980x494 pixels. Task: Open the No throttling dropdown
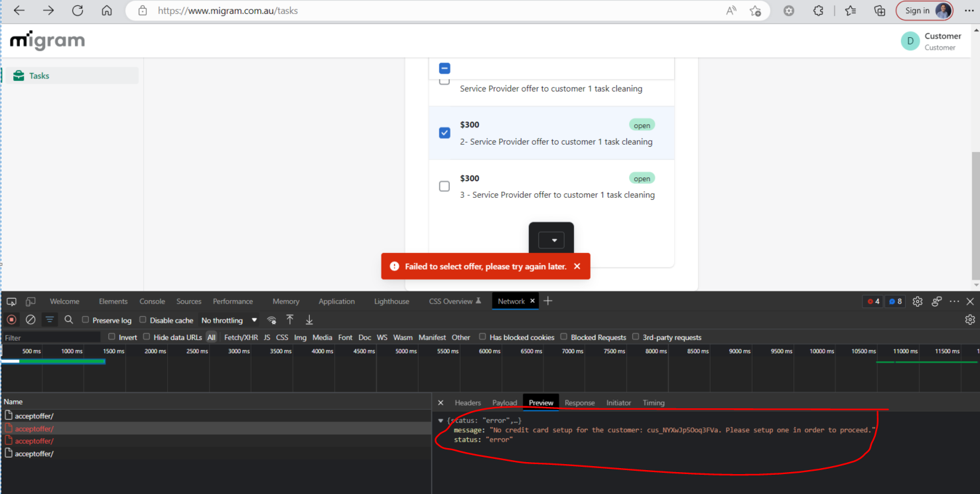tap(229, 319)
